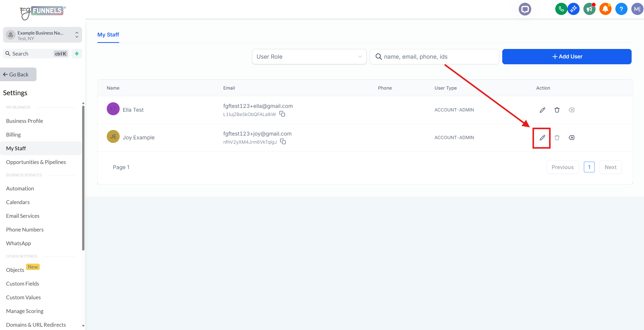This screenshot has height=330, width=644.
Task: Go to Opportunities & Pipelines settings
Action: [x=36, y=162]
